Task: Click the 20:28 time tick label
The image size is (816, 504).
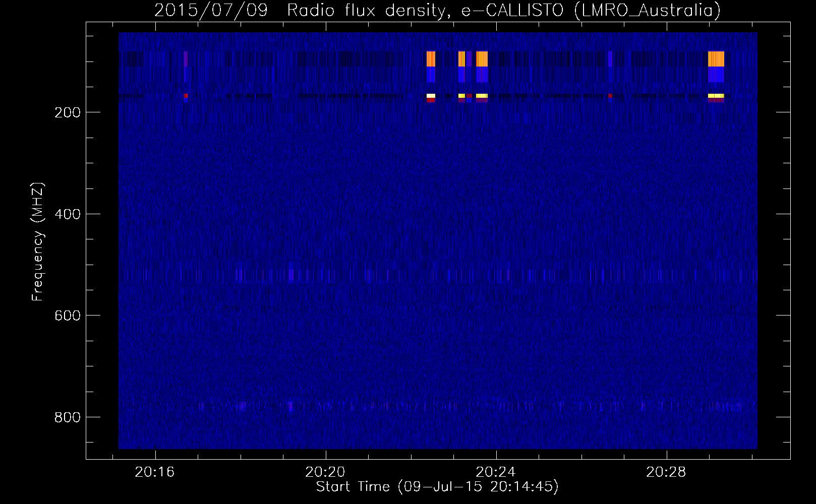Action: pyautogui.click(x=667, y=472)
